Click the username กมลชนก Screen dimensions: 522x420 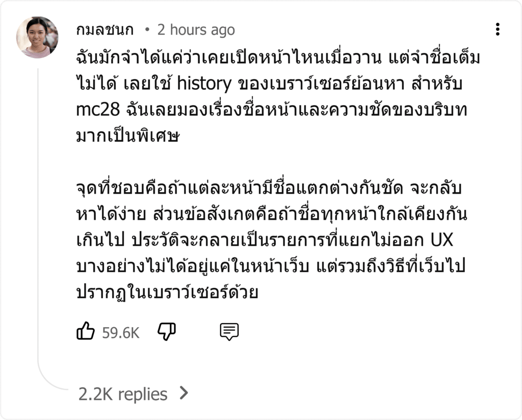[105, 30]
